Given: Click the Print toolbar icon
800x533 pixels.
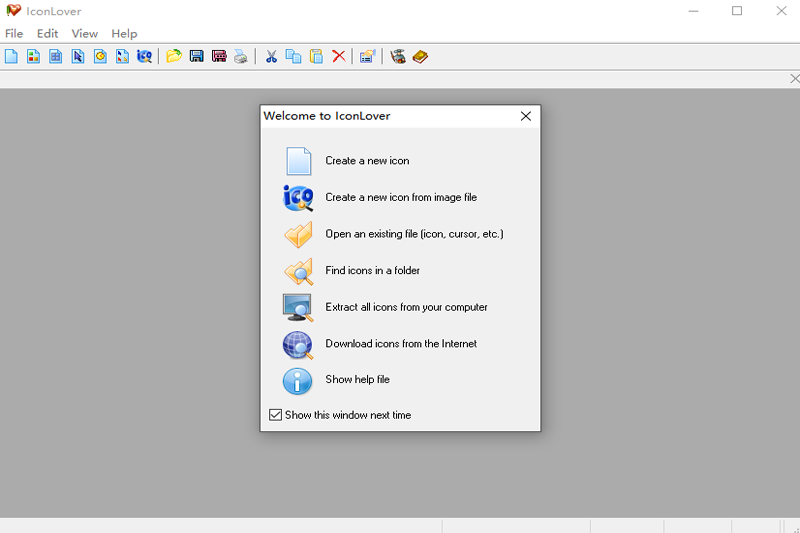Looking at the screenshot, I should (240, 57).
